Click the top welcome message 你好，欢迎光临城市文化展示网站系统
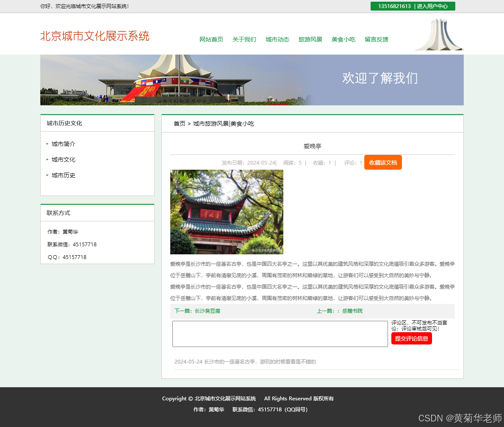The height and width of the screenshot is (427, 504). [85, 6]
